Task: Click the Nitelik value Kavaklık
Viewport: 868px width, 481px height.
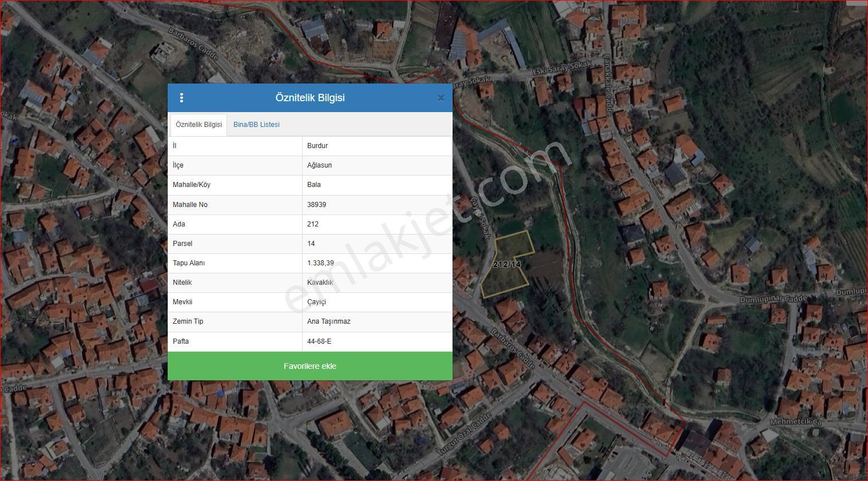Action: pos(320,283)
